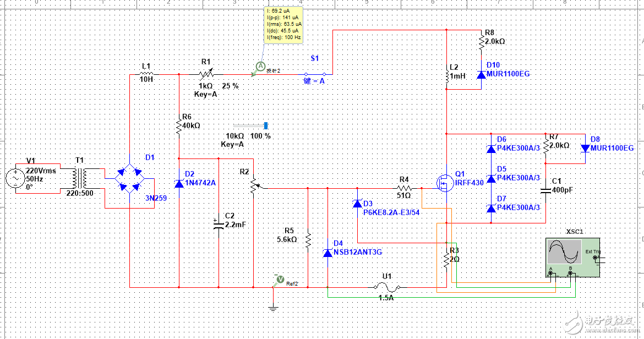
Task: Click oscilloscope channel A terminal
Action: [550, 273]
